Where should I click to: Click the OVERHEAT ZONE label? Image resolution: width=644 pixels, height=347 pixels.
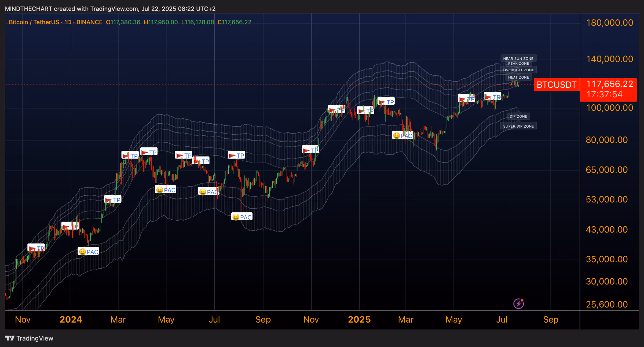click(x=518, y=70)
